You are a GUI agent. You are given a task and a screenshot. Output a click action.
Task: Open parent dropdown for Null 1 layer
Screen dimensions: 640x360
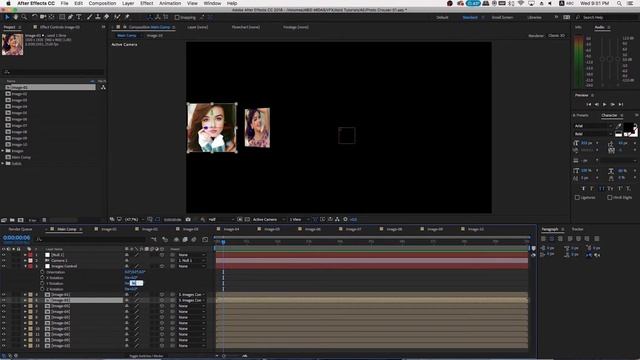tap(191, 255)
